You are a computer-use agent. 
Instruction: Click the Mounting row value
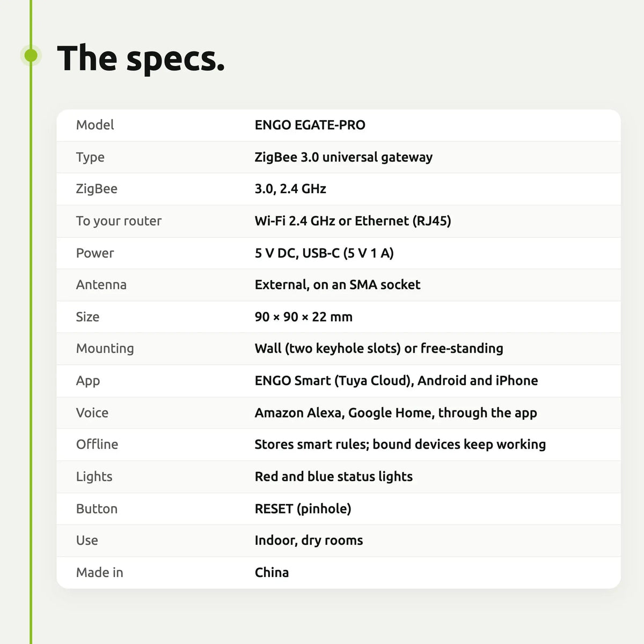pos(379,349)
